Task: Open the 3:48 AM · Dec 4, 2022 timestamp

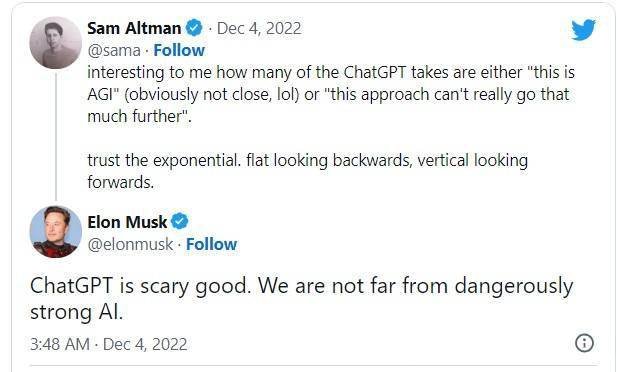Action: [108, 344]
